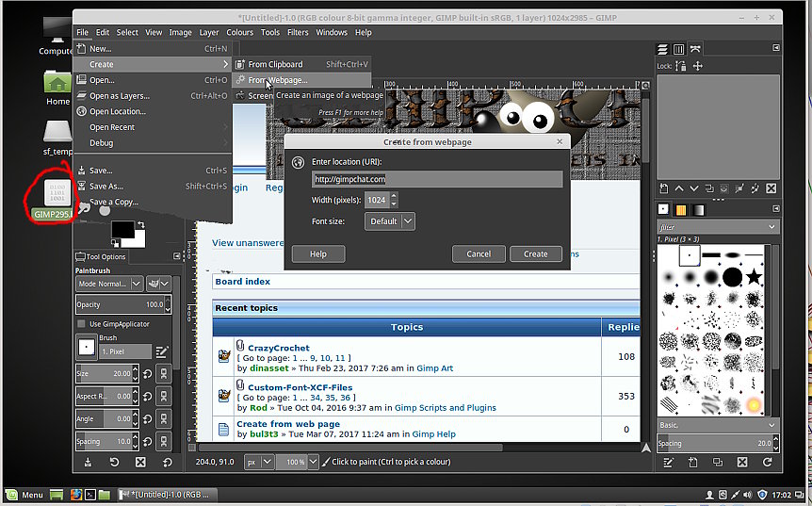Screen dimensions: 812x506
Task: Switch to the Channels dock tab
Action: click(x=678, y=49)
